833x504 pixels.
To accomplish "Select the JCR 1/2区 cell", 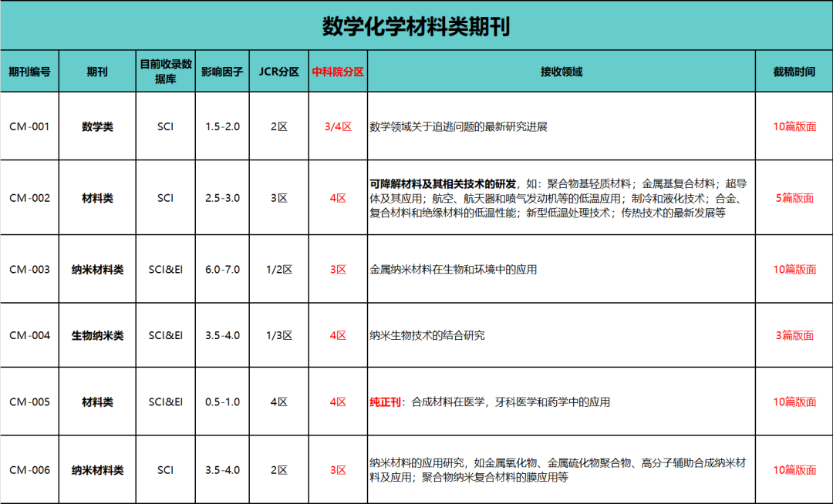I will 279,270.
